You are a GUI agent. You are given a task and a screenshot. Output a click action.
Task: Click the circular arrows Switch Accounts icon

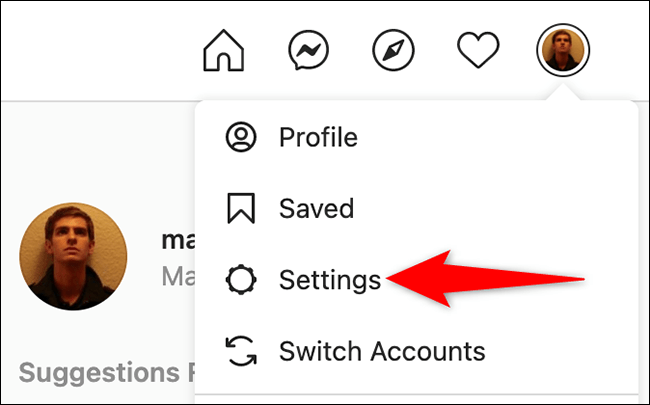(241, 351)
